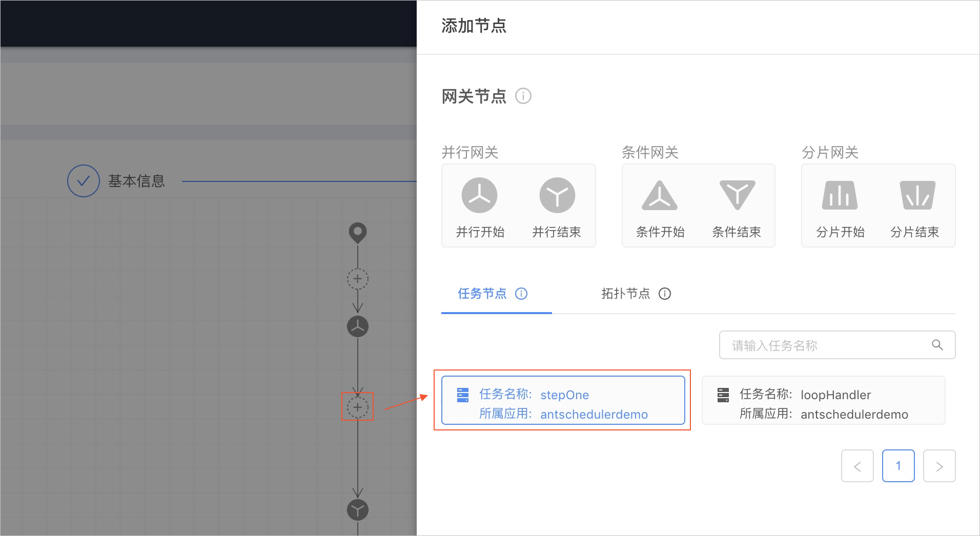Select page 1 in pagination
Image resolution: width=980 pixels, height=536 pixels.
(898, 466)
